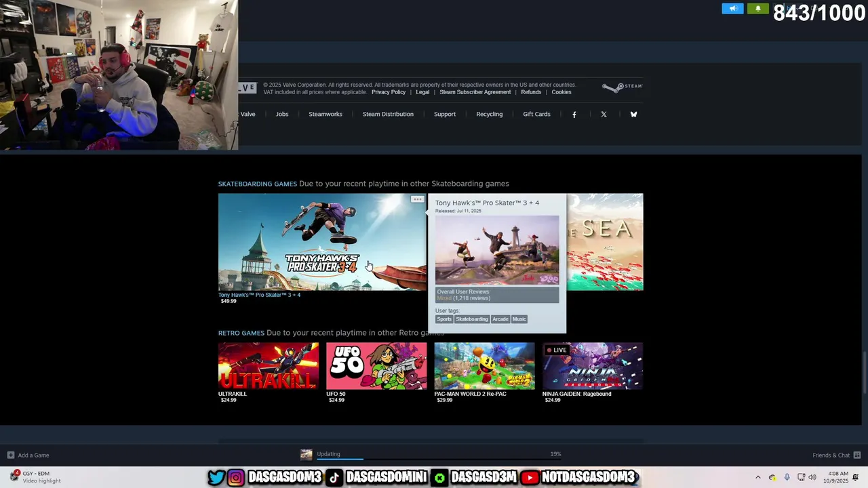This screenshot has height=488, width=868.
Task: Open the Steam Subscriber Agreement link
Action: 475,92
